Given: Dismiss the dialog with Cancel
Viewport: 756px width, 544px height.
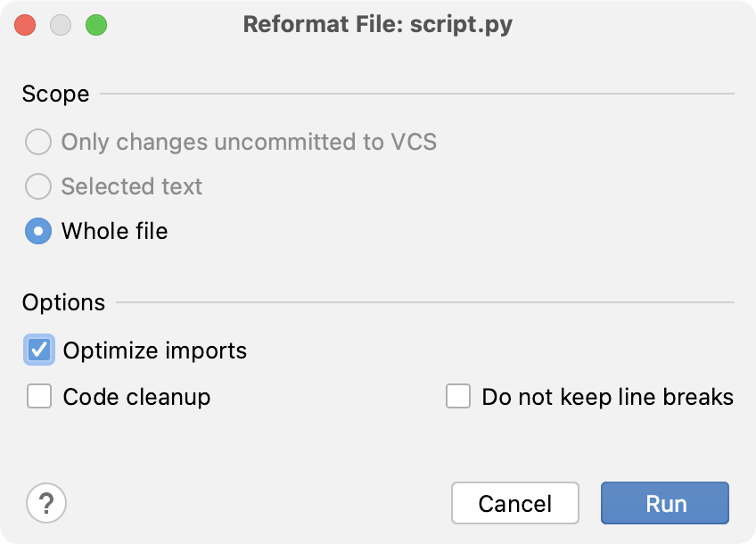Looking at the screenshot, I should 514,503.
